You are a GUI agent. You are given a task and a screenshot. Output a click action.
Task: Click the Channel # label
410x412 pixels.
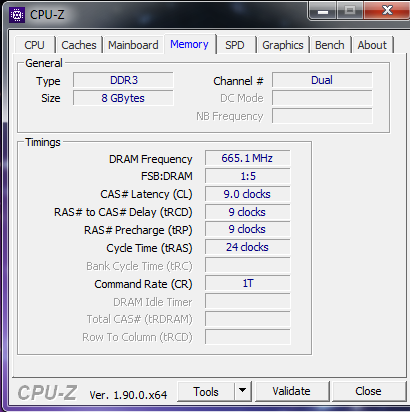[x=238, y=81]
